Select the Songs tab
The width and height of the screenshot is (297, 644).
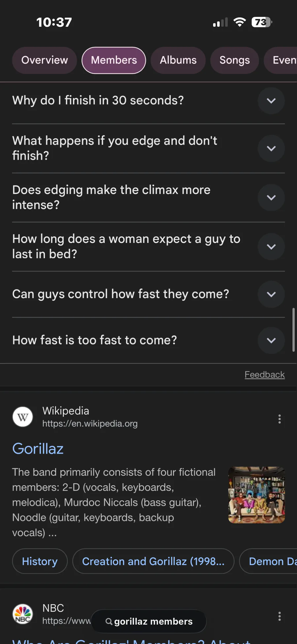pyautogui.click(x=235, y=60)
